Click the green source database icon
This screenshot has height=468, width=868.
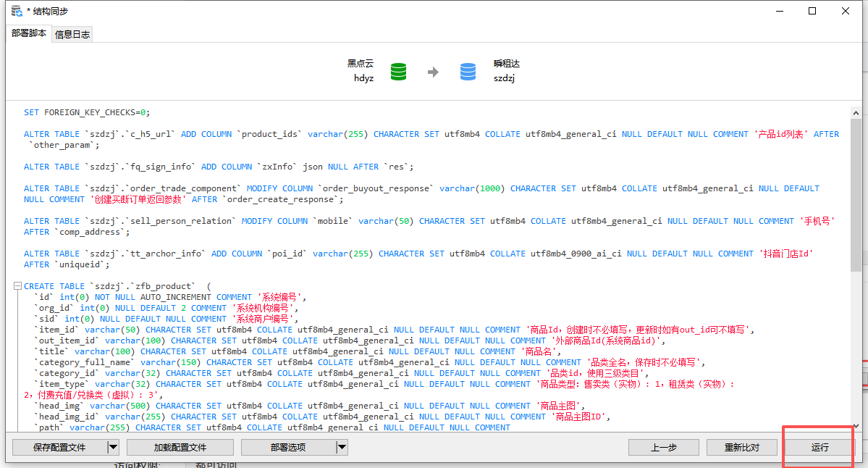tap(398, 72)
